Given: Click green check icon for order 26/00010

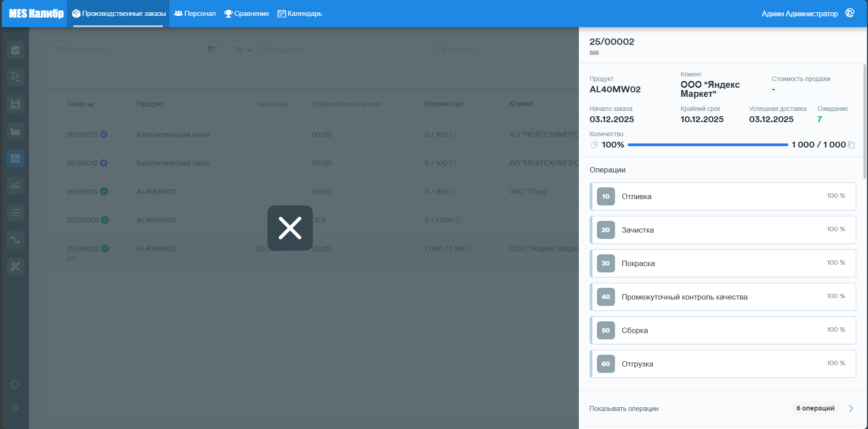Looking at the screenshot, I should pos(104,191).
